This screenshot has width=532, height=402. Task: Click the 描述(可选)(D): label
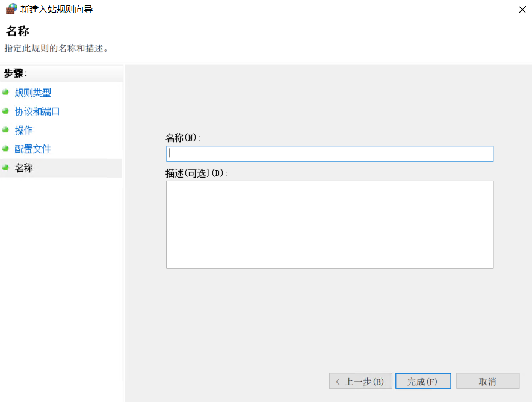[x=196, y=173]
